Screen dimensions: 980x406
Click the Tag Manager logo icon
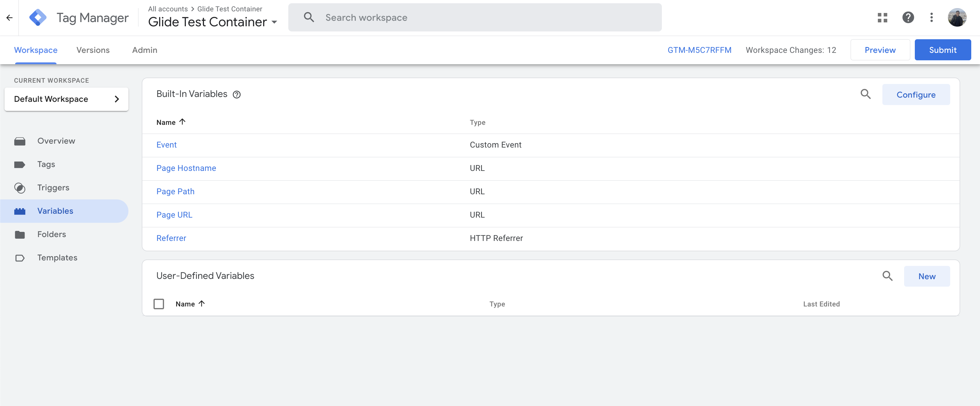[38, 18]
